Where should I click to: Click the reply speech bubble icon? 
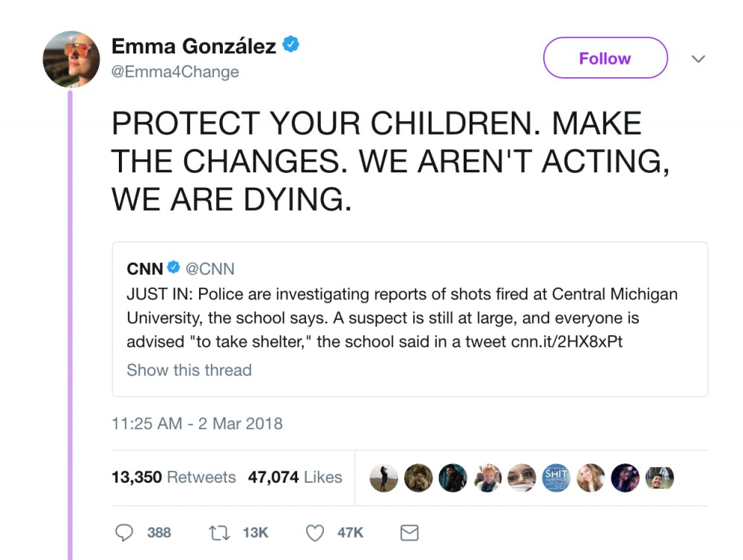126,533
